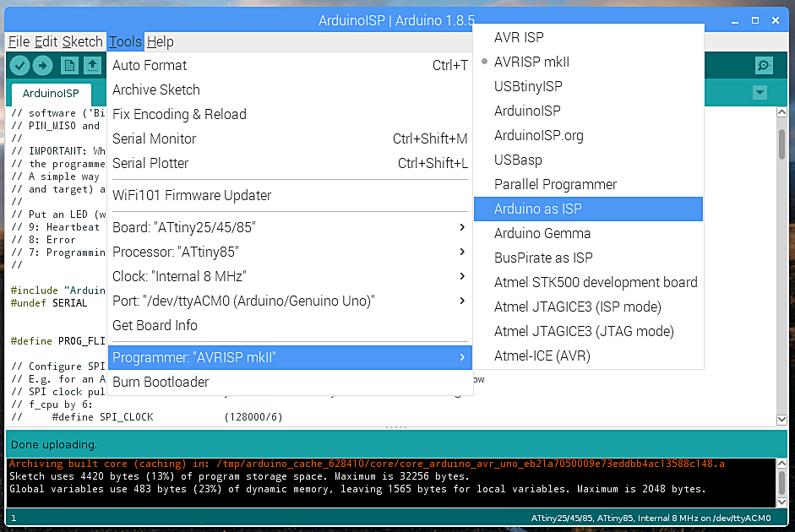
Task: Launch WiFi101 Firmware Updater
Action: pyautogui.click(x=290, y=195)
